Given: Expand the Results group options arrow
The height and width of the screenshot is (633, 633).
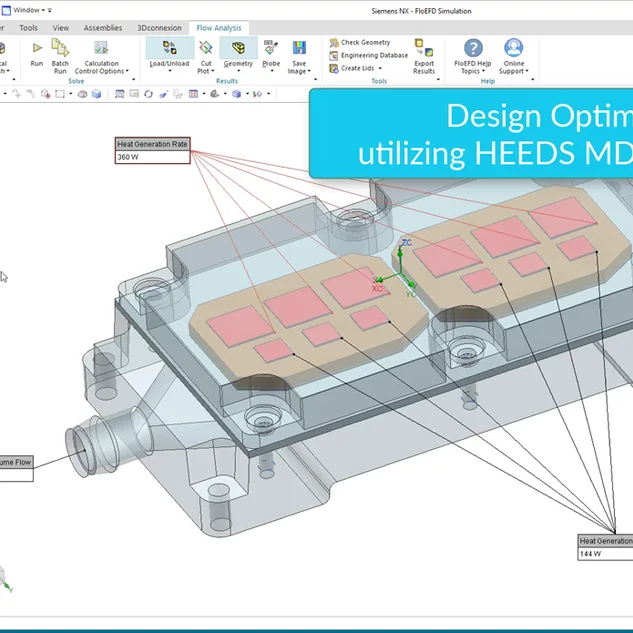Looking at the screenshot, I should (x=316, y=80).
